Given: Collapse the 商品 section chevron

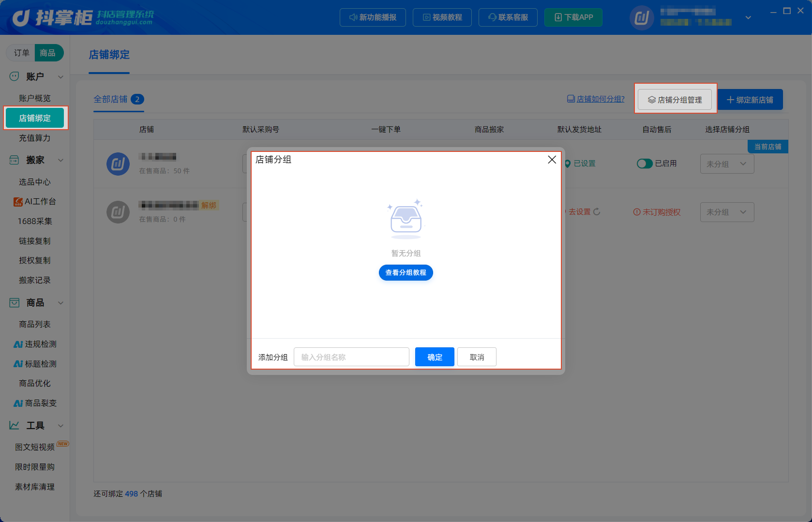Looking at the screenshot, I should [x=61, y=303].
